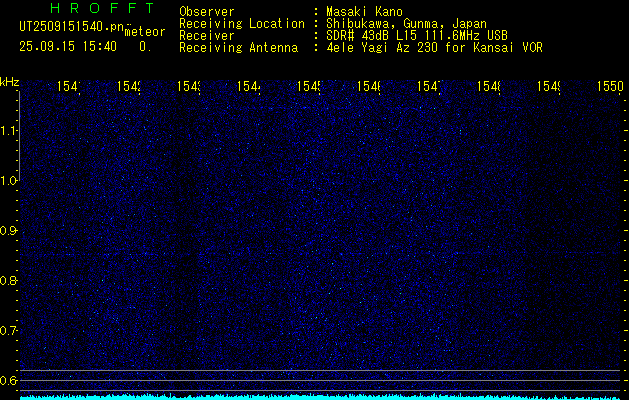629x400 pixels.
Task: Click the 25.09.15 15:40 timestamp
Action: click(x=68, y=47)
